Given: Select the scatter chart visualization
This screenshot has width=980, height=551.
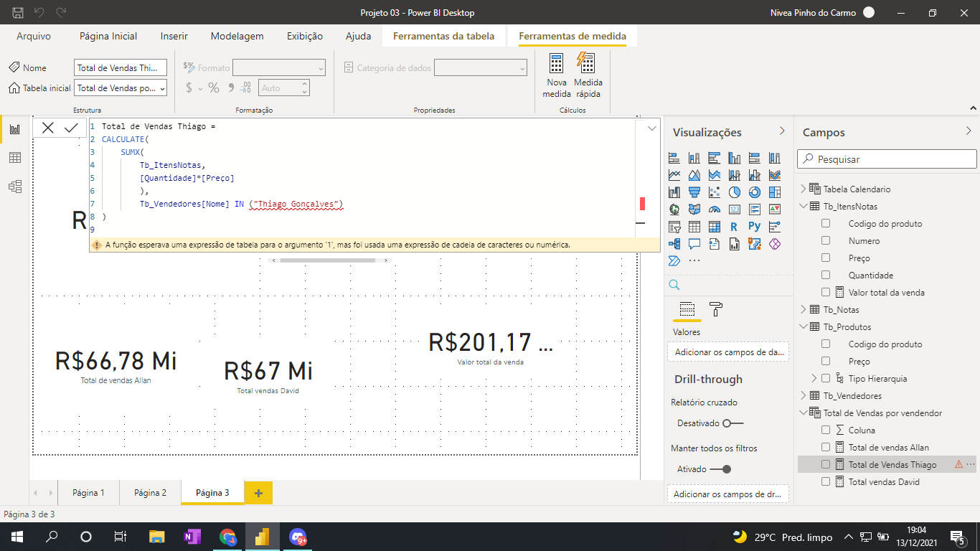Looking at the screenshot, I should pyautogui.click(x=714, y=192).
